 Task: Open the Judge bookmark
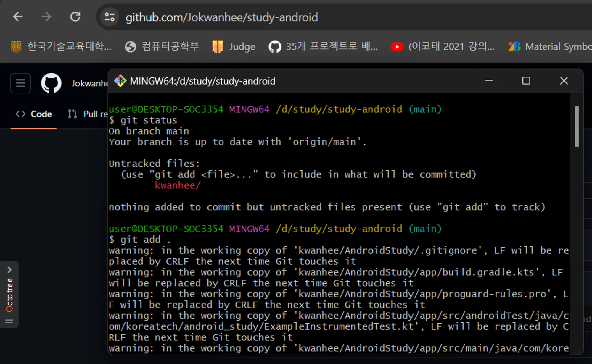pyautogui.click(x=234, y=46)
